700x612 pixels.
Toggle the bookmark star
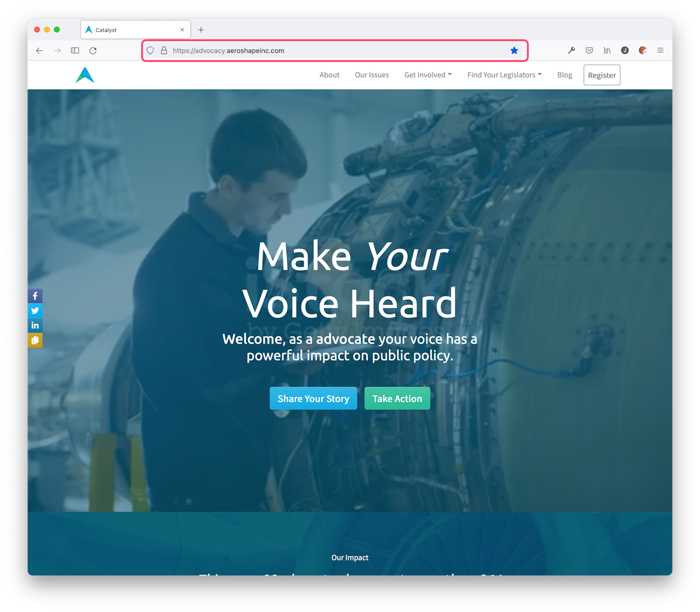tap(514, 50)
